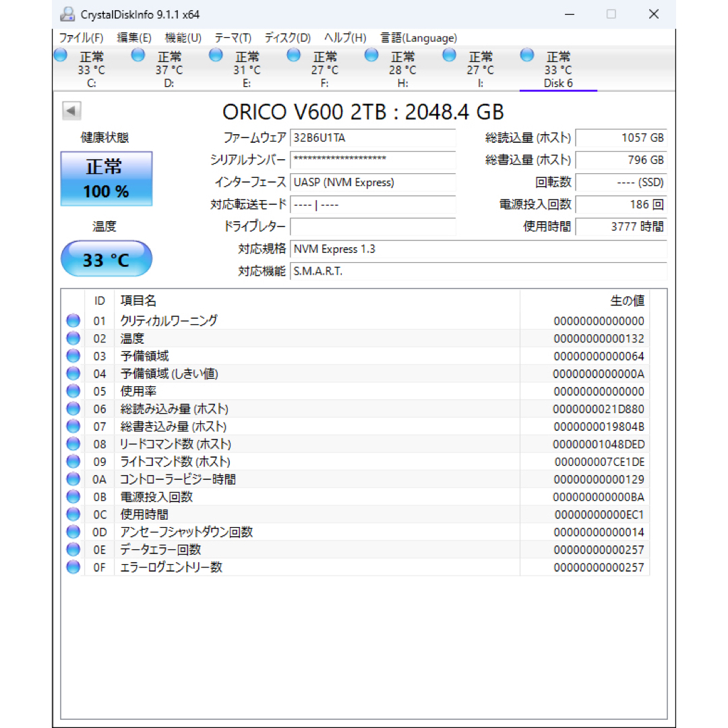Screen dimensions: 728x728
Task: Click the 正常 100 % health status button
Action: pos(107,179)
